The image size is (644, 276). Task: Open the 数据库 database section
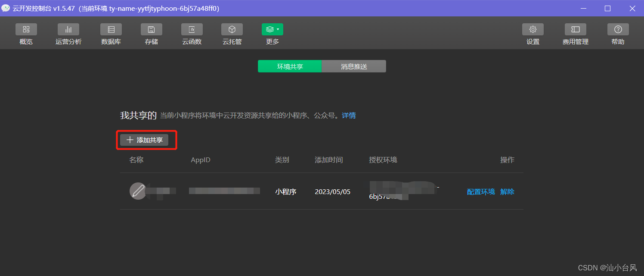tap(111, 34)
